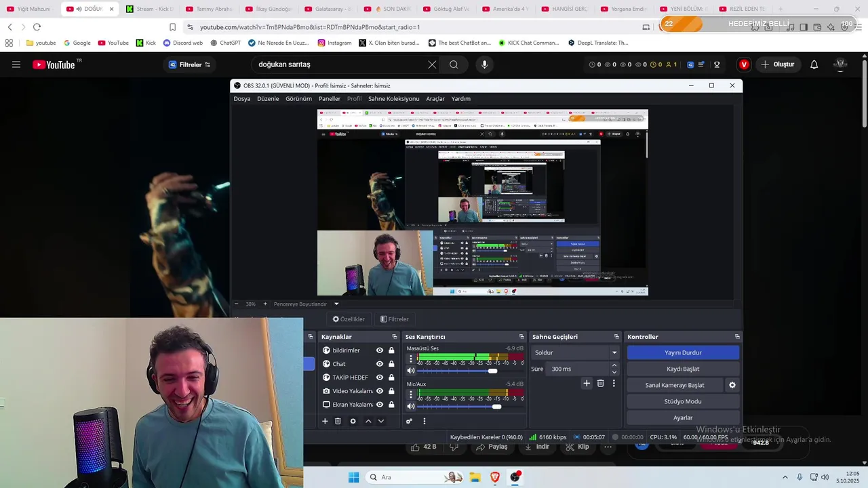Toggle visibility of Video Yakalama source
This screenshot has width=868, height=488.
coord(380,391)
